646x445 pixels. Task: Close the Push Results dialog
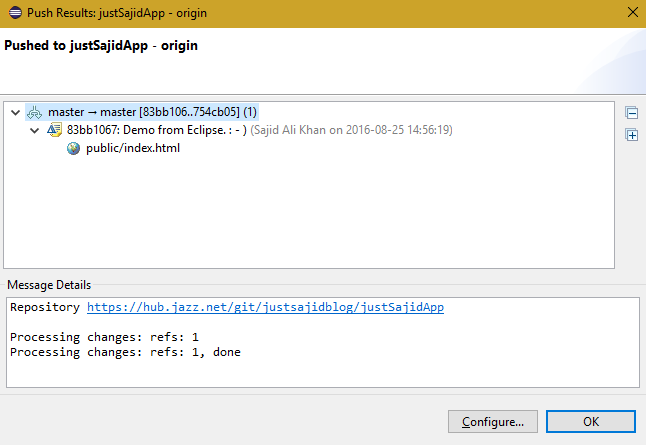633,12
